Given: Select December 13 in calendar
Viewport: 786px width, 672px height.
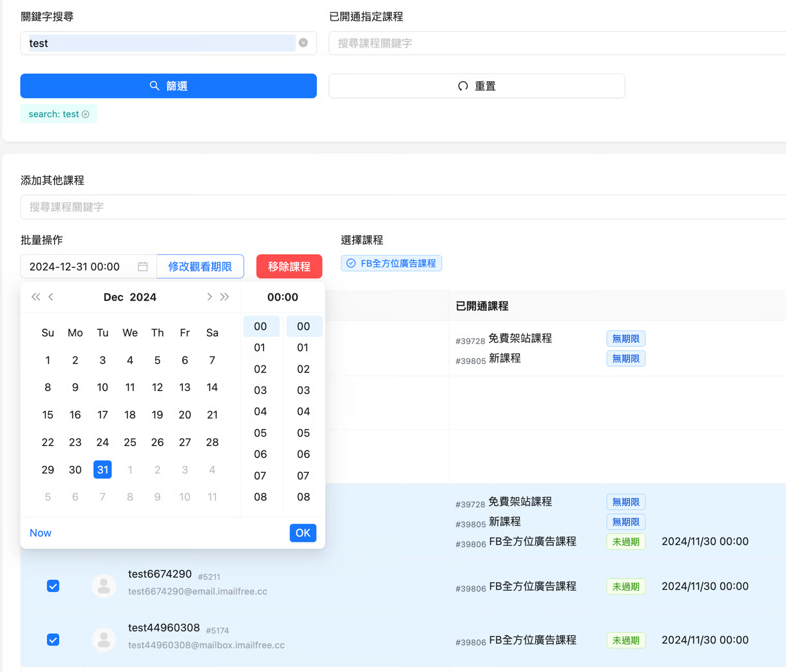Looking at the screenshot, I should [185, 387].
